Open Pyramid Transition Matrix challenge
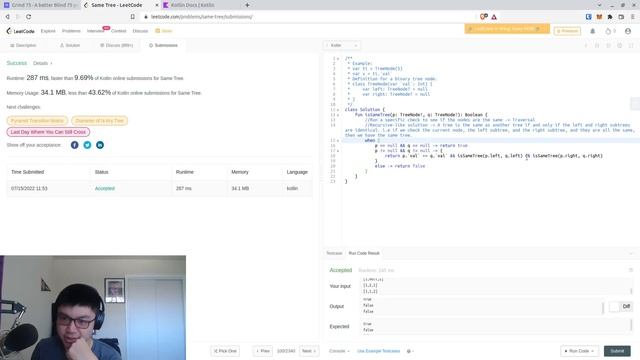Screen dimensions: 640x360 tap(37, 121)
